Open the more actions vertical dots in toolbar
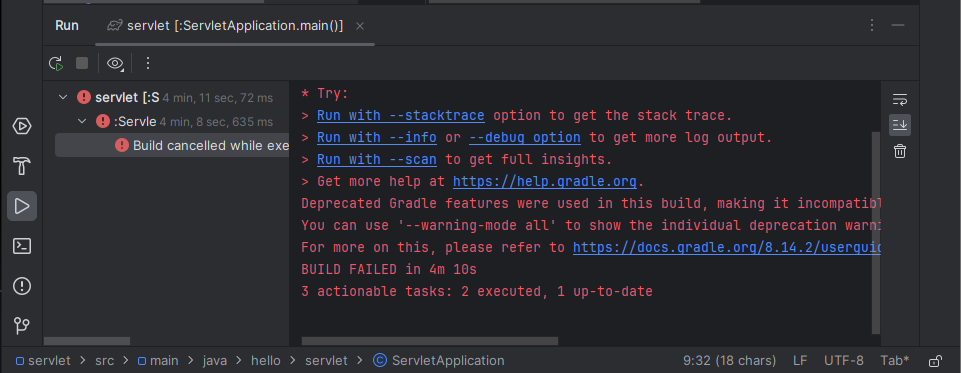 148,63
